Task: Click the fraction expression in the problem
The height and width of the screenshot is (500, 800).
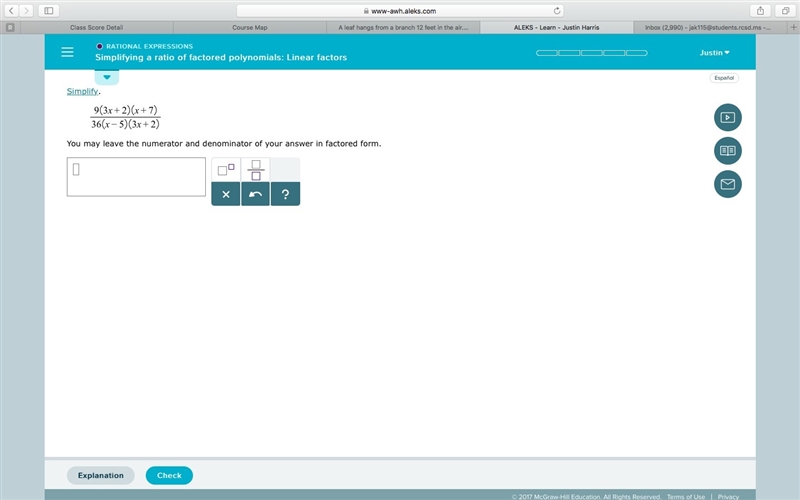Action: pyautogui.click(x=126, y=117)
